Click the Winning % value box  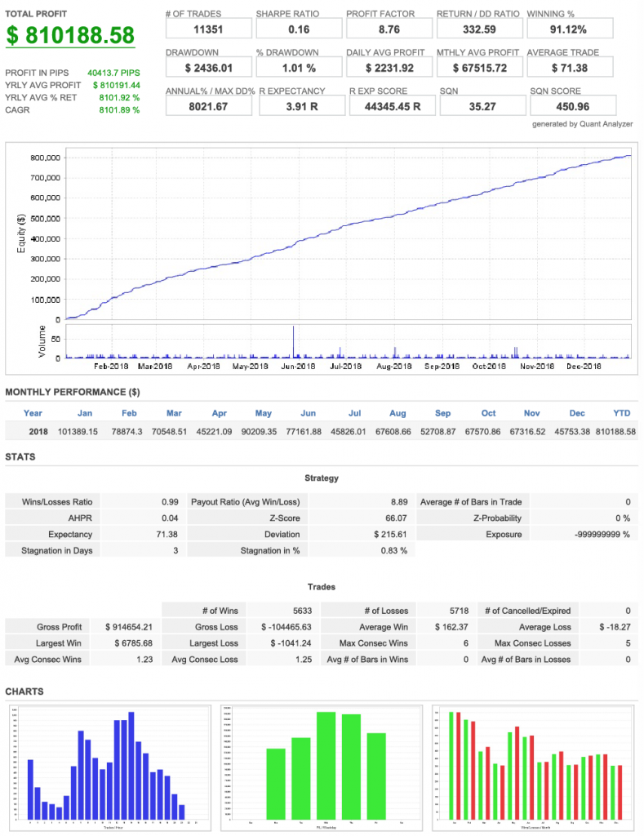click(x=570, y=29)
